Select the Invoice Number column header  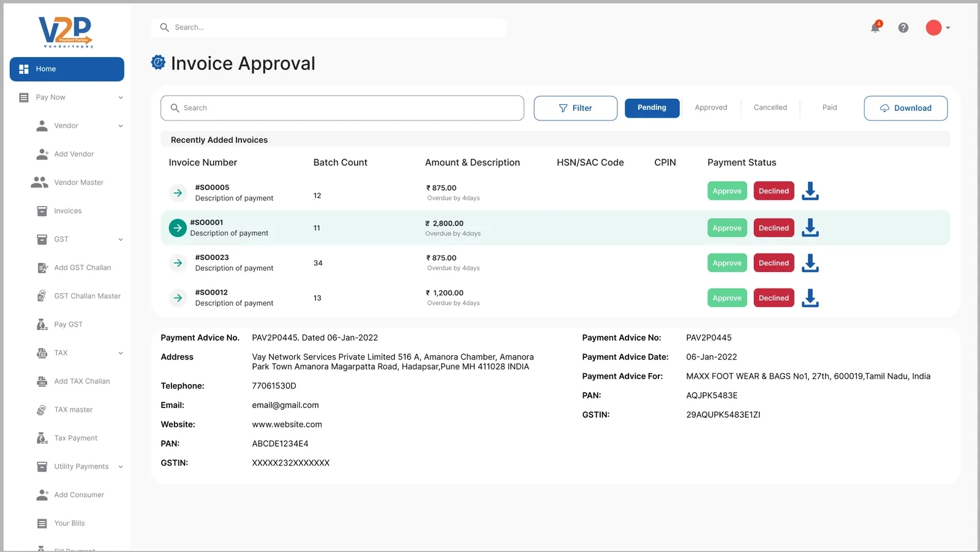coord(203,162)
